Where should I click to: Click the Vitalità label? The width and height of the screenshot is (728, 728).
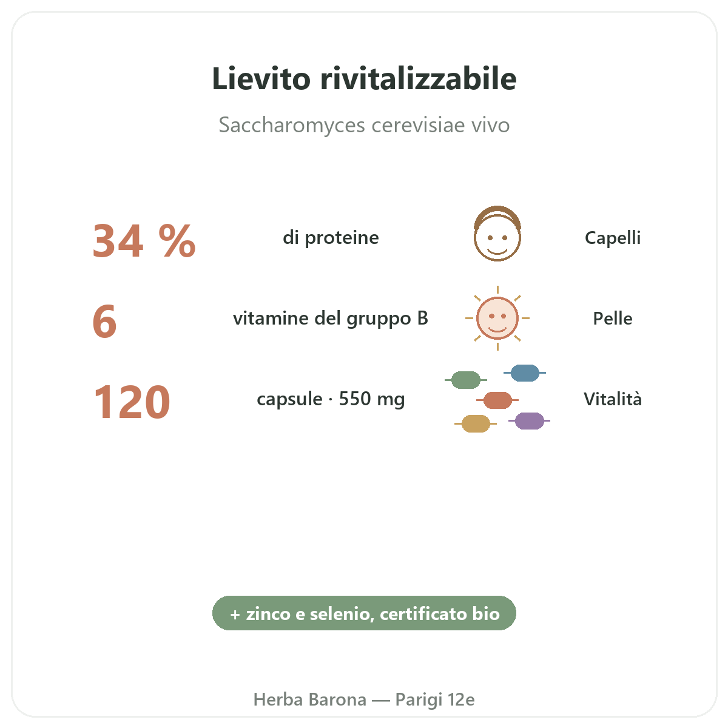(x=613, y=399)
